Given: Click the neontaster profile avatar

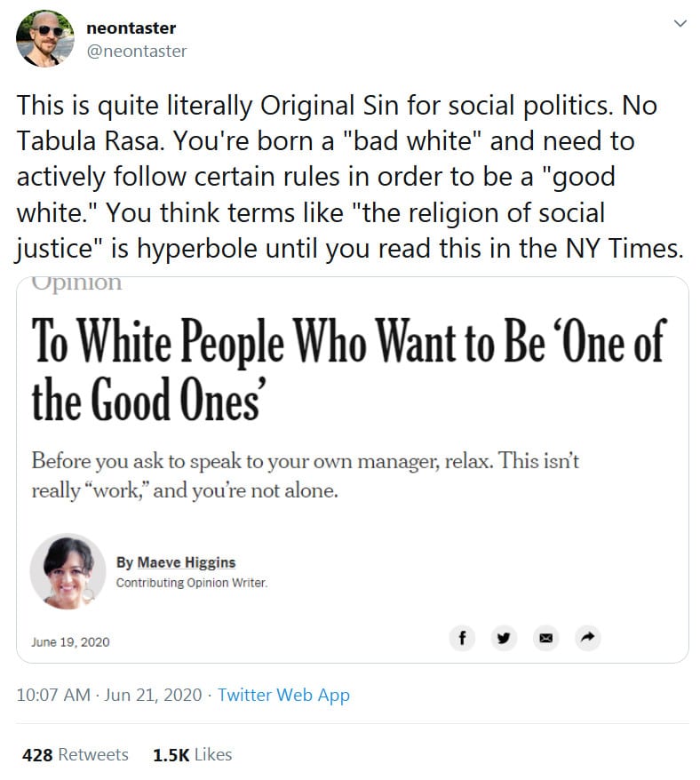Looking at the screenshot, I should tap(46, 40).
